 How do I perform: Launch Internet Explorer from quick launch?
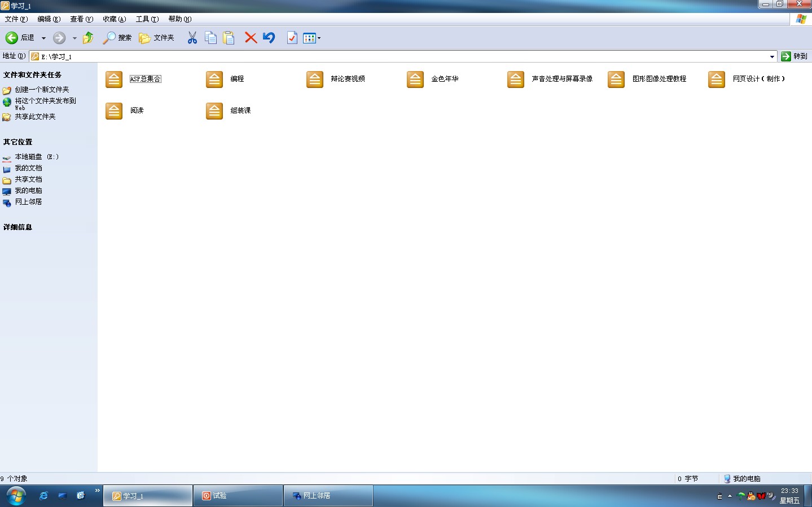tap(43, 496)
